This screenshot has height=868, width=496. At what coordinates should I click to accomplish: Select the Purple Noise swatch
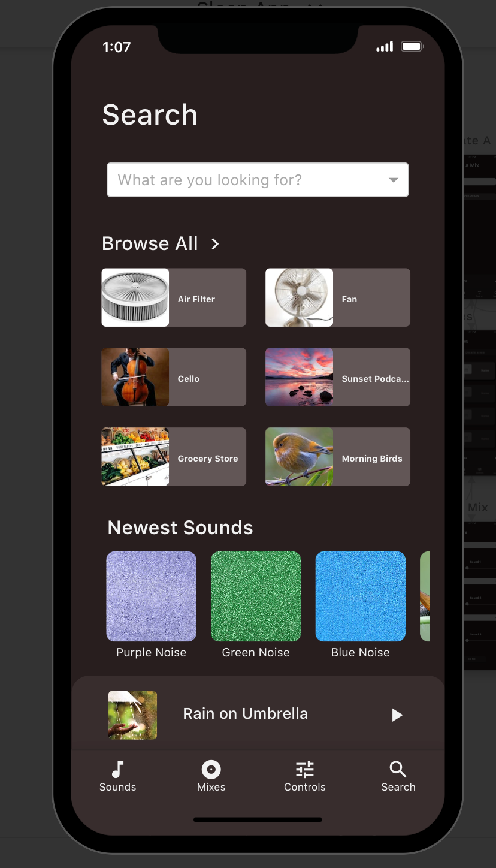click(x=151, y=596)
